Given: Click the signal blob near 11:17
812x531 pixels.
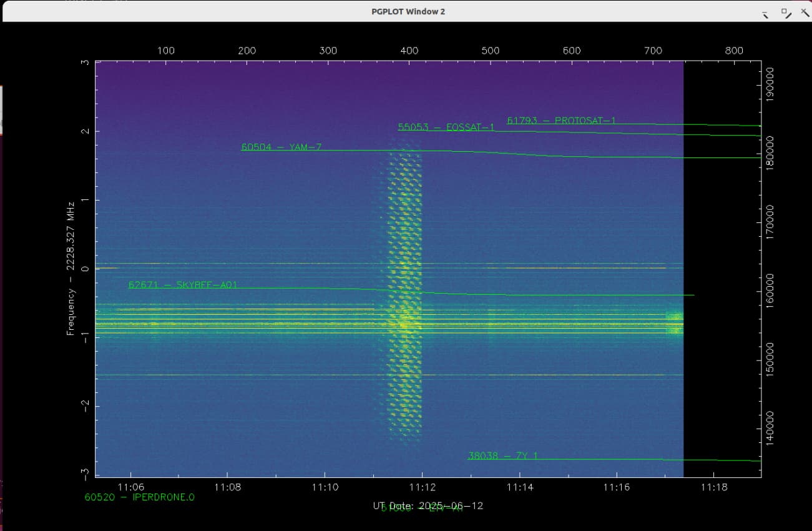Looking at the screenshot, I should click(674, 323).
